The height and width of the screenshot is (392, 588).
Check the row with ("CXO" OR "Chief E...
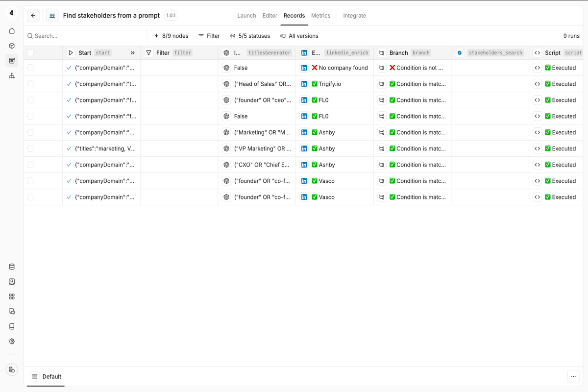[x=30, y=165]
